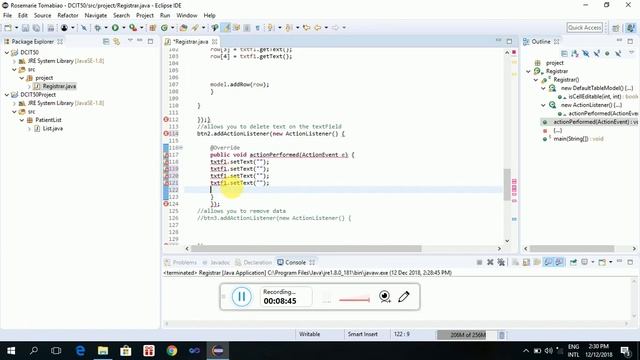
Task: Pause the screen recording
Action: [242, 296]
